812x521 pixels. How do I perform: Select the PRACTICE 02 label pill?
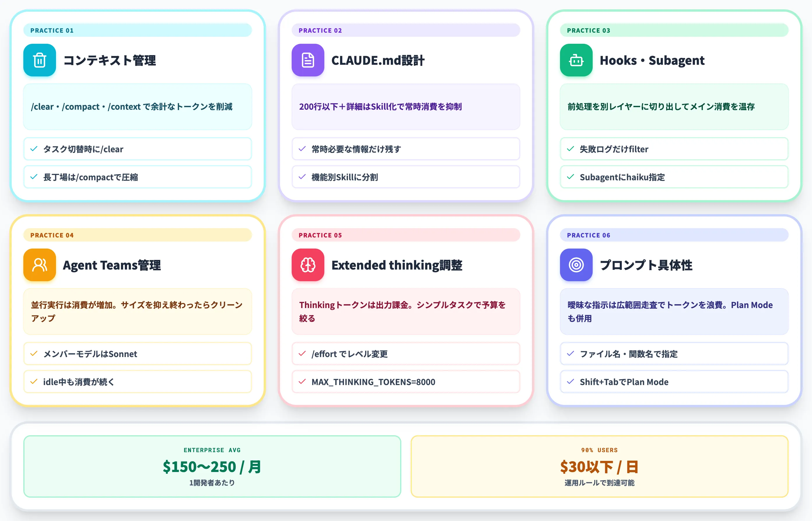405,30
